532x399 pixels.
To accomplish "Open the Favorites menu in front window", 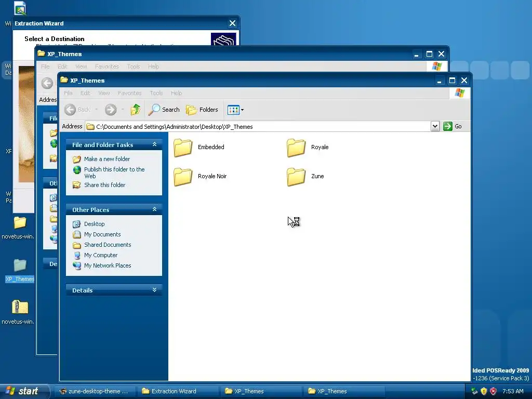I will 129,93.
